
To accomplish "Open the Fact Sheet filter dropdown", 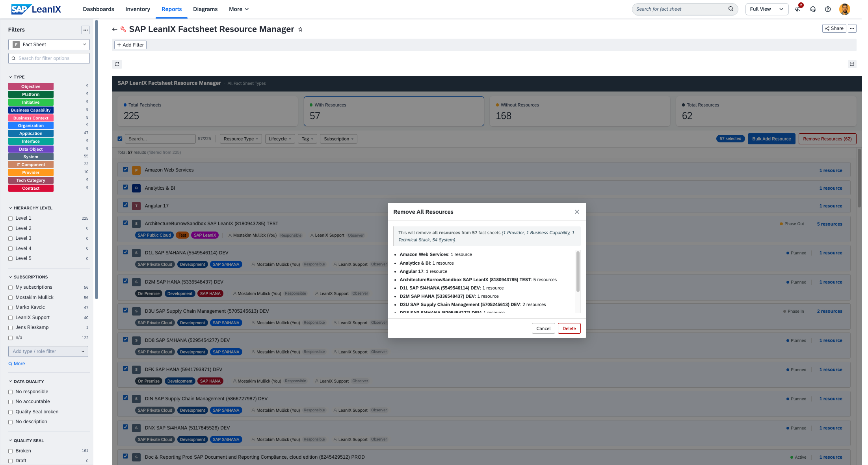I will [49, 45].
